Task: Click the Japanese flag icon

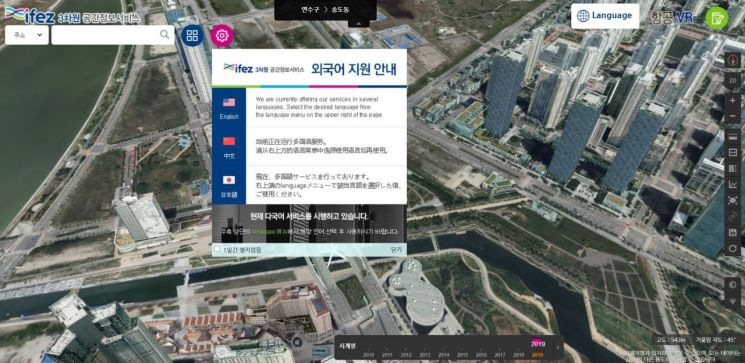Action: pos(229,180)
